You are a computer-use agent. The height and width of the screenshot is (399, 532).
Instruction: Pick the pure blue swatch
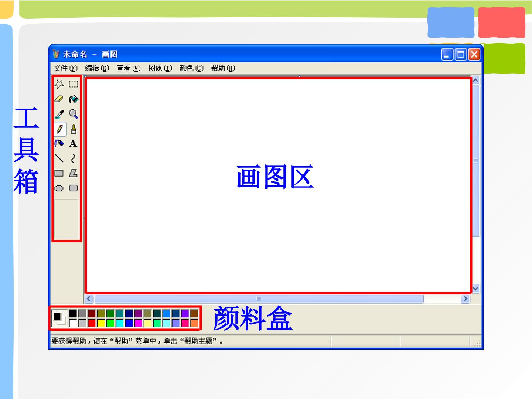pyautogui.click(x=129, y=323)
